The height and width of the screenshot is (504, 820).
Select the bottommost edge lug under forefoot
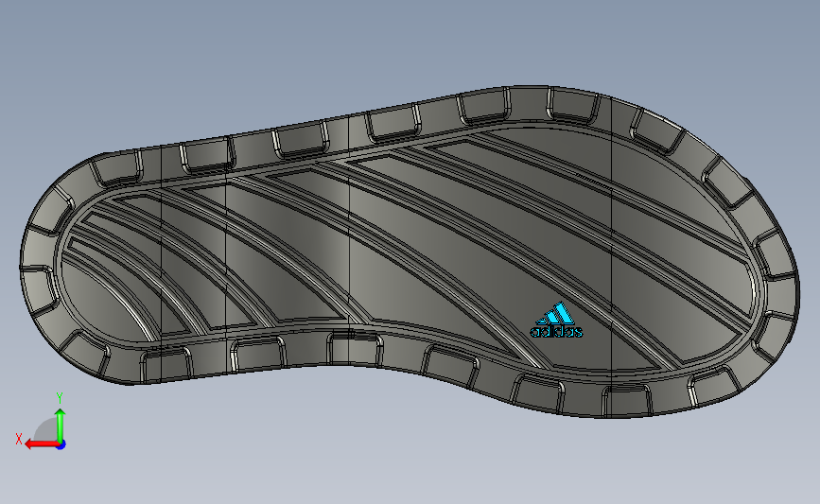626,401
